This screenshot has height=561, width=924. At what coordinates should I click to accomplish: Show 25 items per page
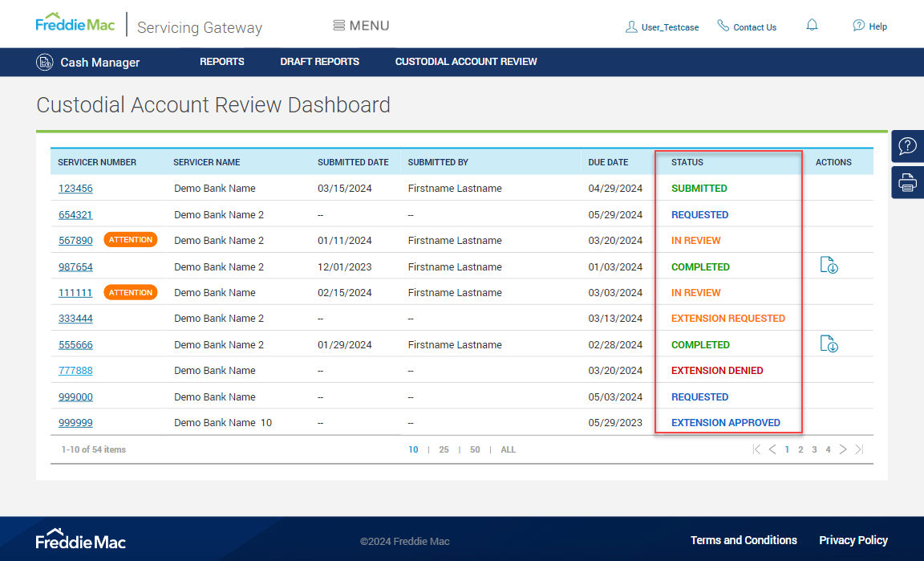click(x=444, y=449)
